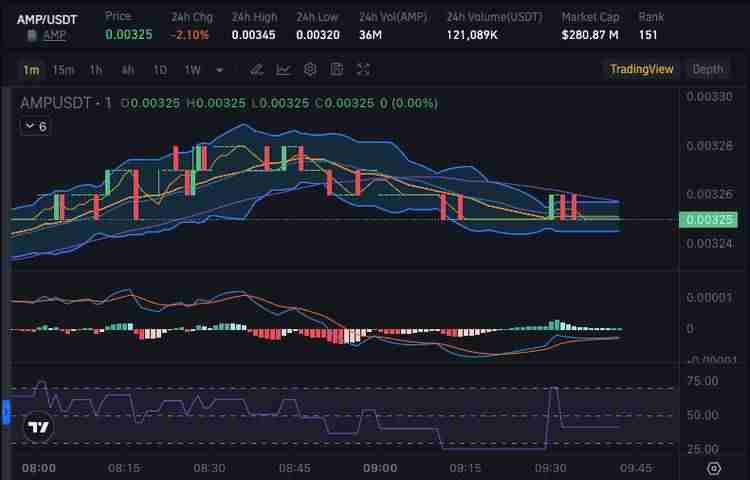Collapse the 6 indicators legend
Screen dimensions: 750x480
coord(36,126)
